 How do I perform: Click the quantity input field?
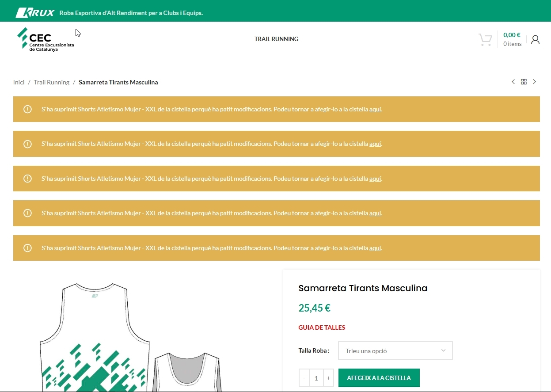click(316, 378)
